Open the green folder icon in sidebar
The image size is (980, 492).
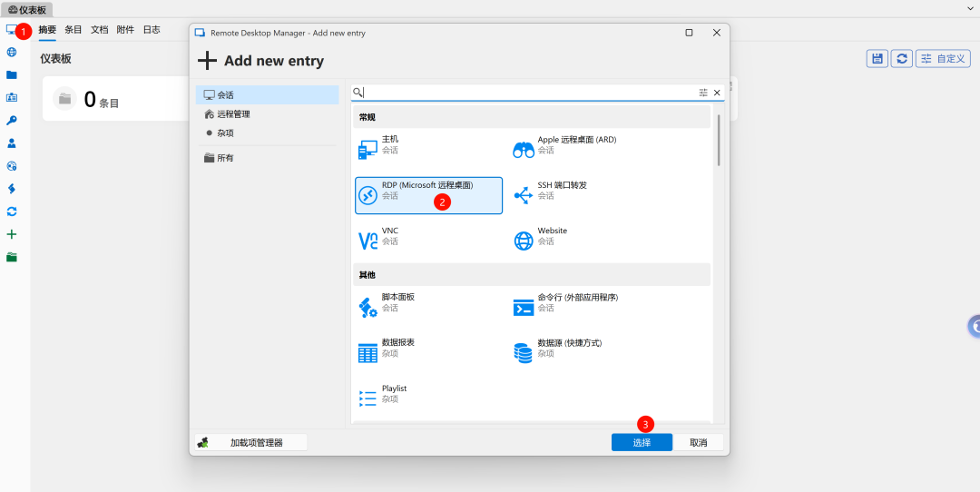[x=11, y=257]
